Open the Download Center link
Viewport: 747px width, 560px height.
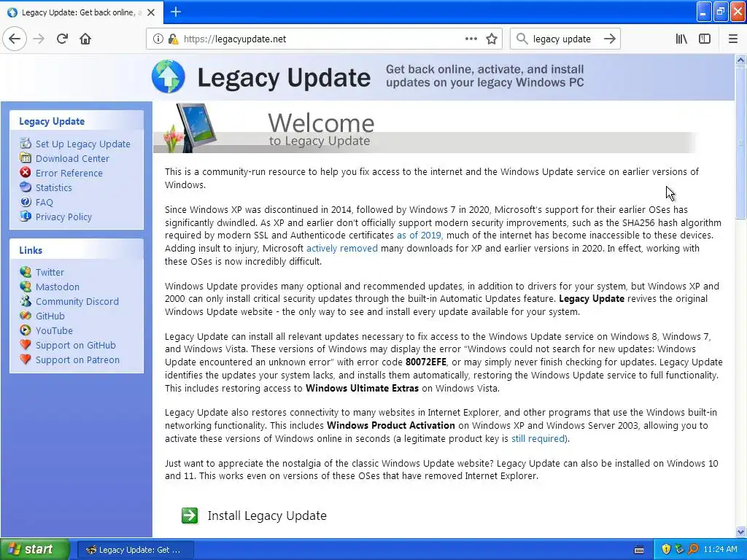tap(72, 158)
